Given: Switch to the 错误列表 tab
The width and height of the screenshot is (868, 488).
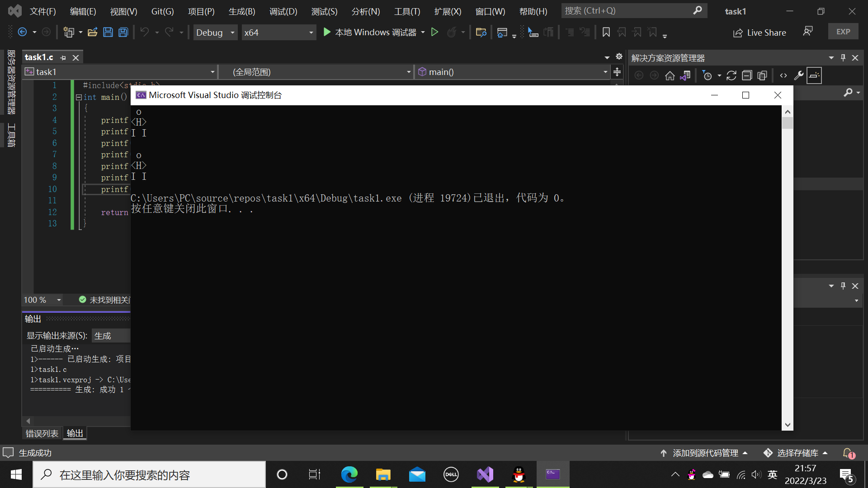Looking at the screenshot, I should pyautogui.click(x=42, y=433).
